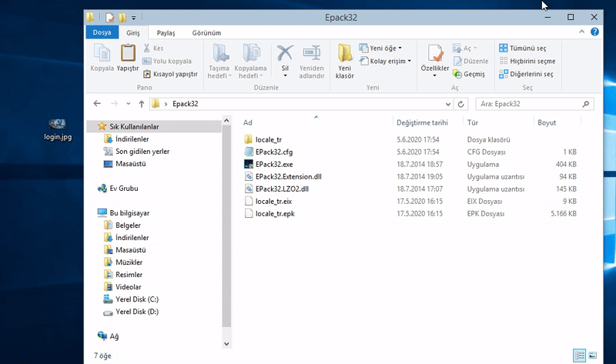Click quick access new folder icon in title bar
Image resolution: width=616 pixels, height=364 pixels.
coord(122,17)
